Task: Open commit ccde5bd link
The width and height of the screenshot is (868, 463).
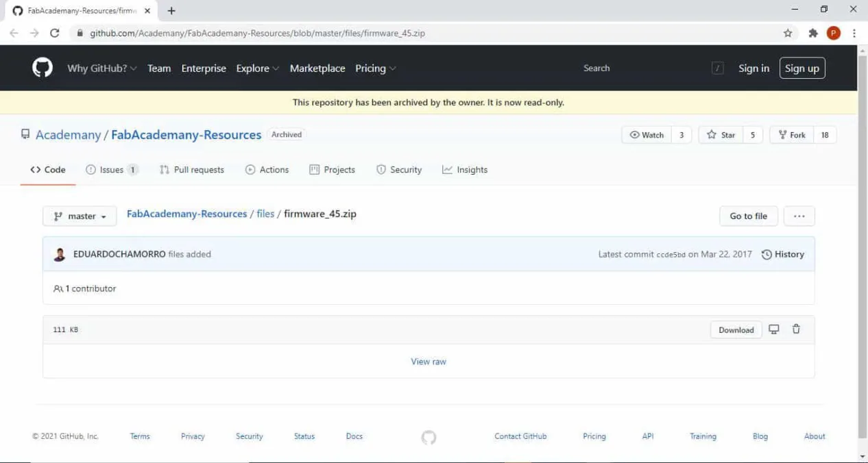Action: coord(671,255)
